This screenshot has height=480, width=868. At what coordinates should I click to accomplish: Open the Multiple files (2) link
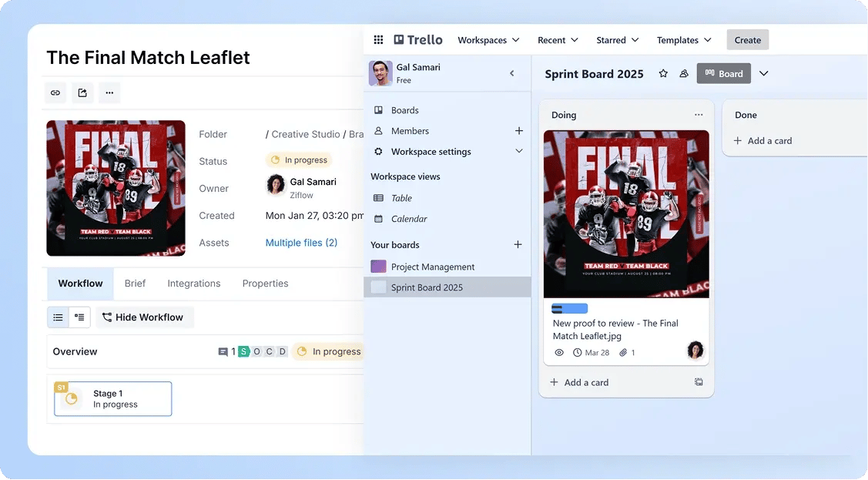[301, 243]
